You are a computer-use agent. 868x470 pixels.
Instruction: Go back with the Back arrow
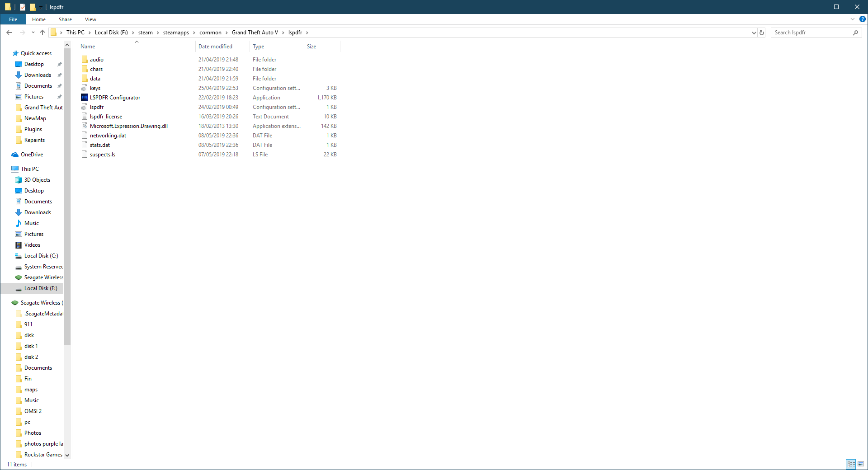click(9, 33)
